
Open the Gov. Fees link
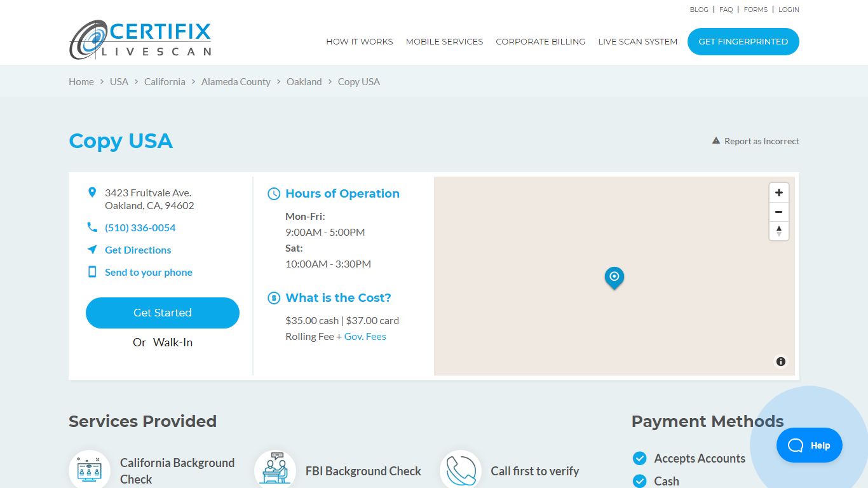pos(365,336)
